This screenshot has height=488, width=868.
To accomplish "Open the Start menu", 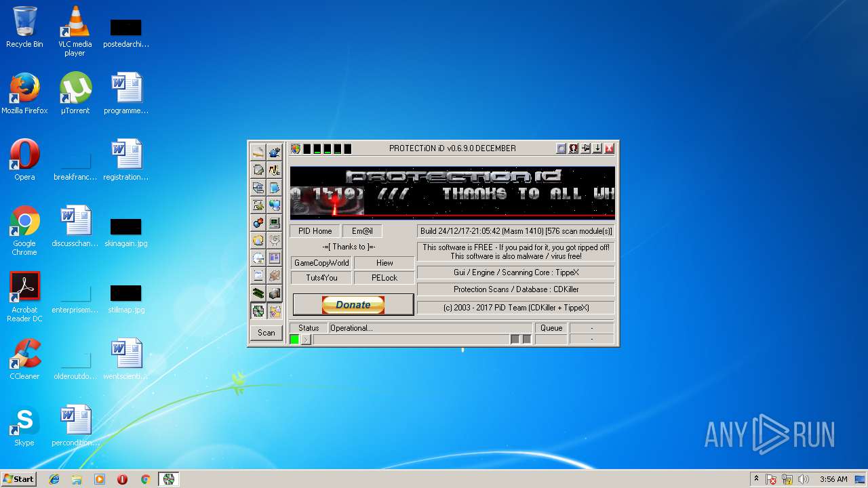I will [19, 479].
